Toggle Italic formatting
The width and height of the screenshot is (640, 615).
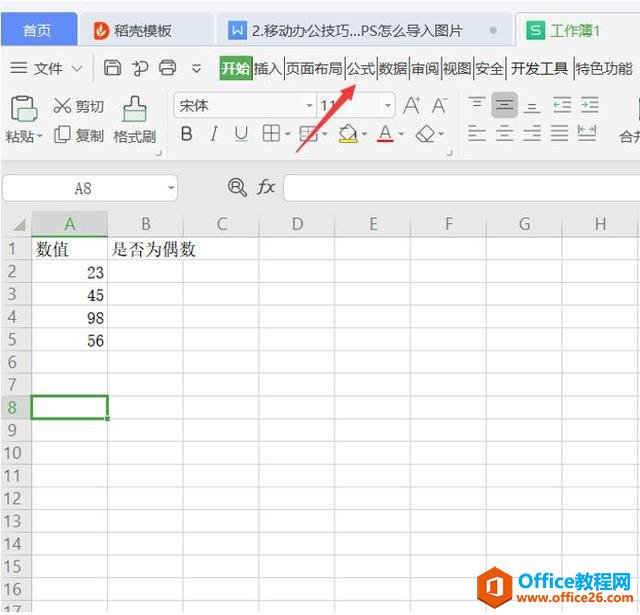click(214, 134)
